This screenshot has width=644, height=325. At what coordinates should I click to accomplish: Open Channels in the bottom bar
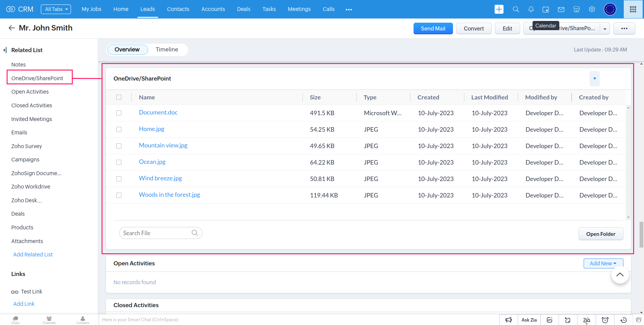pos(49,320)
